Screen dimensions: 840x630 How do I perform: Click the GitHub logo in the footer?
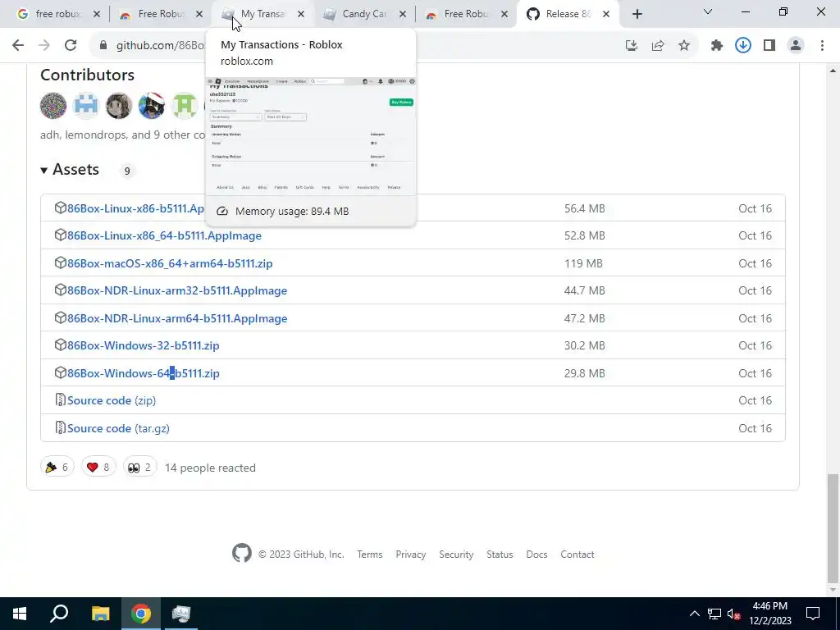click(242, 553)
